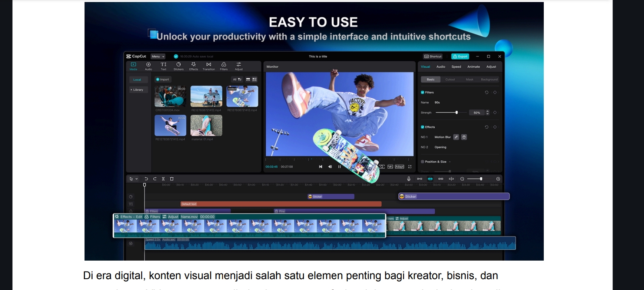
Task: Delete the Motion Blur effect
Action: (x=464, y=137)
